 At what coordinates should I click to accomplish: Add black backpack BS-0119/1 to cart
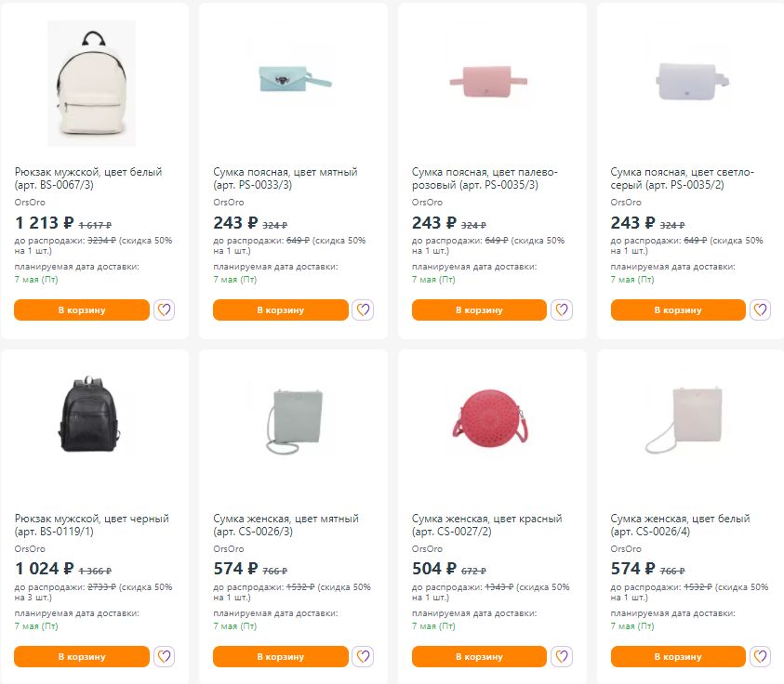[x=82, y=656]
